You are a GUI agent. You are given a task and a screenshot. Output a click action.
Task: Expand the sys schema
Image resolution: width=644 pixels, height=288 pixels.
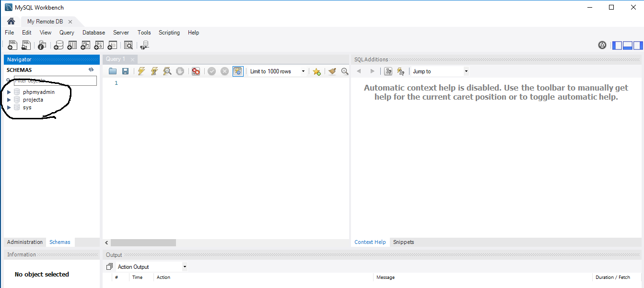point(9,107)
